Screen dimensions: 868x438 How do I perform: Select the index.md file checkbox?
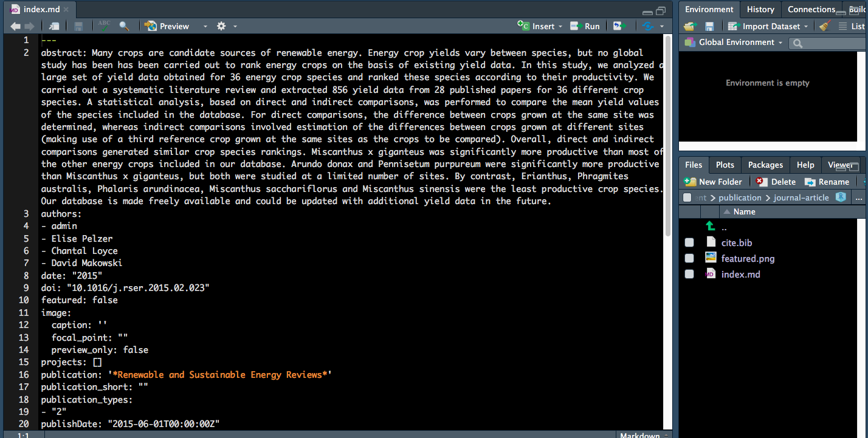coord(689,274)
